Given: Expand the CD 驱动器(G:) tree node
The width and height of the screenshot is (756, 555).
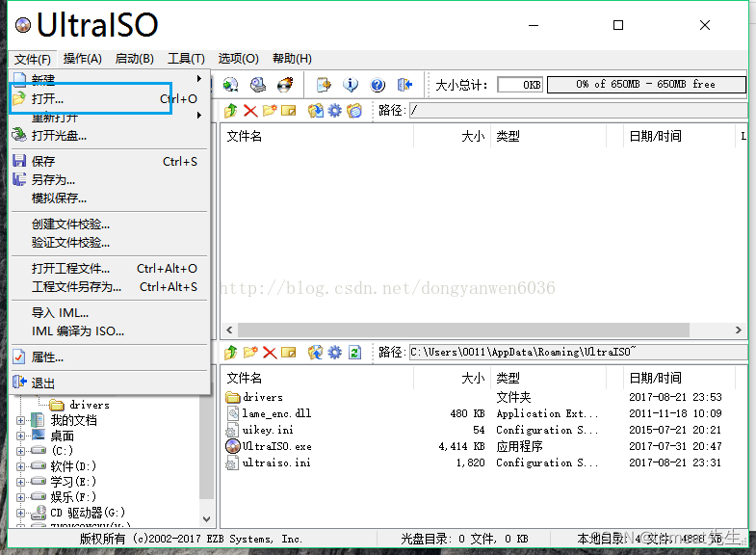Looking at the screenshot, I should [x=20, y=513].
